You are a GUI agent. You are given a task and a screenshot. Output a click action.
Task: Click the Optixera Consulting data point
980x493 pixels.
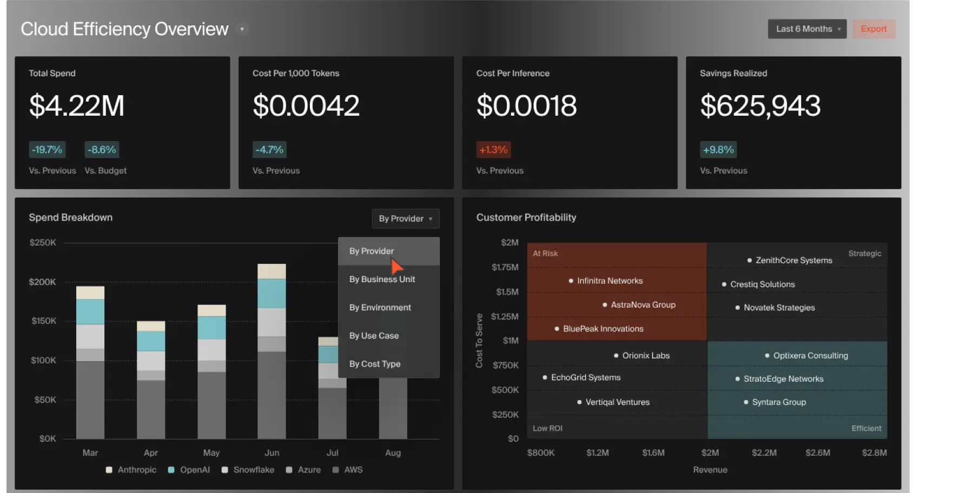point(767,356)
